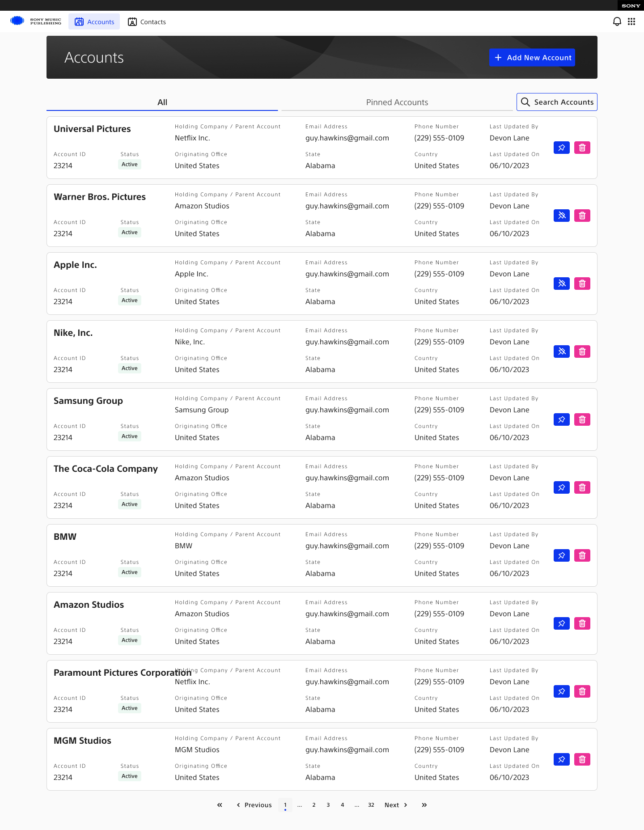Click the MGM Studios account title
Image resolution: width=644 pixels, height=830 pixels.
click(82, 741)
